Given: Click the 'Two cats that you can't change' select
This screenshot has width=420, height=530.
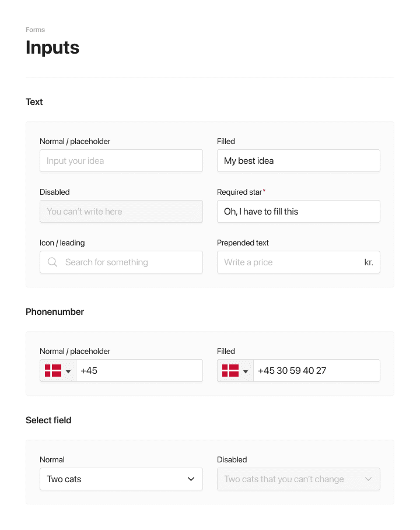Looking at the screenshot, I should point(298,479).
